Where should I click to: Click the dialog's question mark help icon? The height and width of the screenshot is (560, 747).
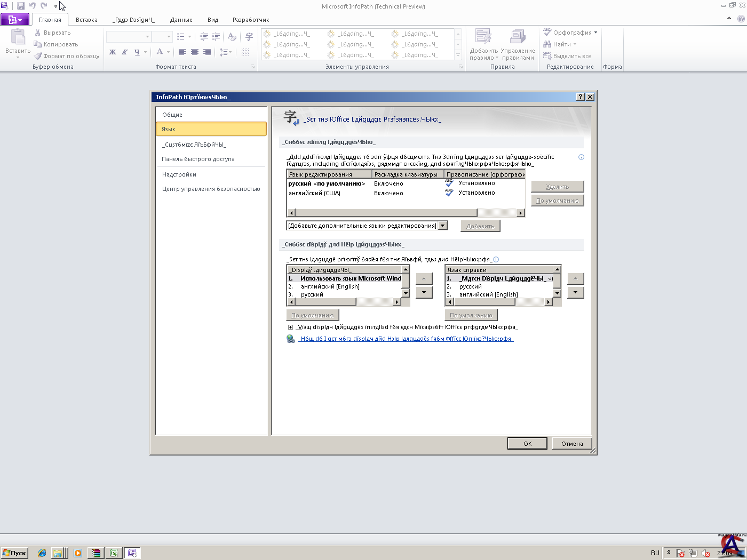click(x=581, y=97)
